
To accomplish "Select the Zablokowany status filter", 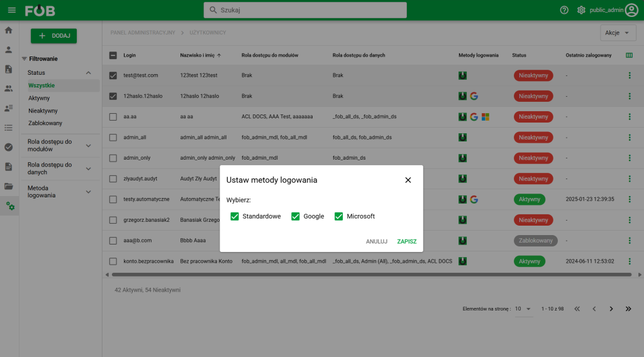I will [x=45, y=123].
